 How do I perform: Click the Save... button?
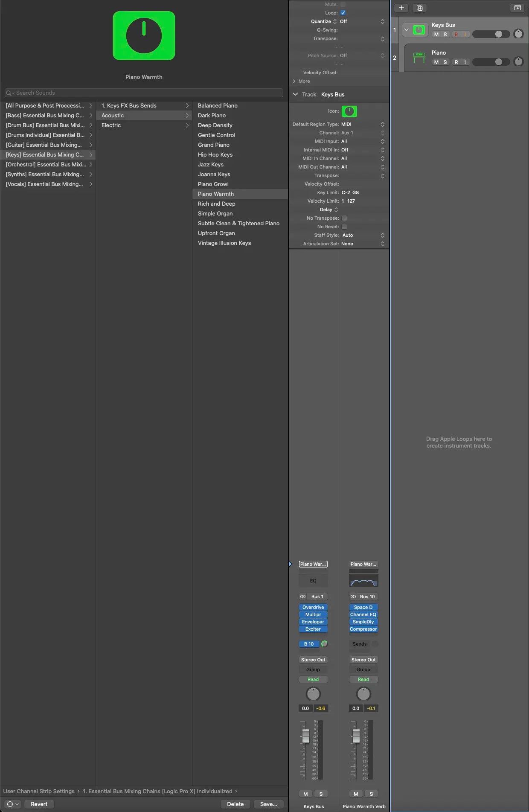pos(268,804)
